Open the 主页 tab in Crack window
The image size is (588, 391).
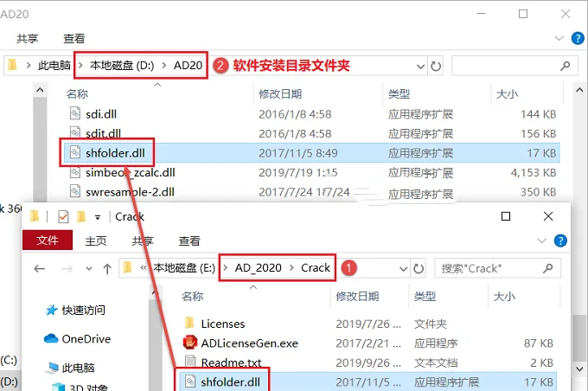point(96,240)
